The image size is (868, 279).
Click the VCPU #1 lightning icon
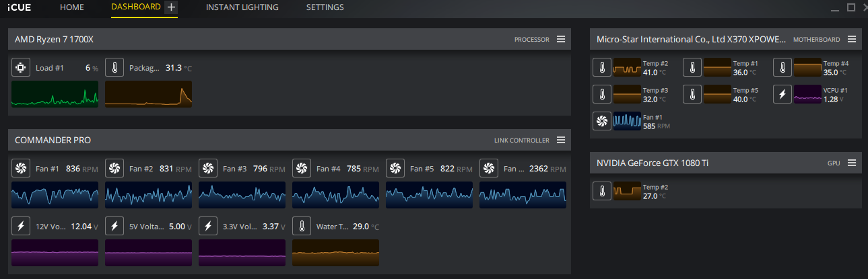point(782,94)
